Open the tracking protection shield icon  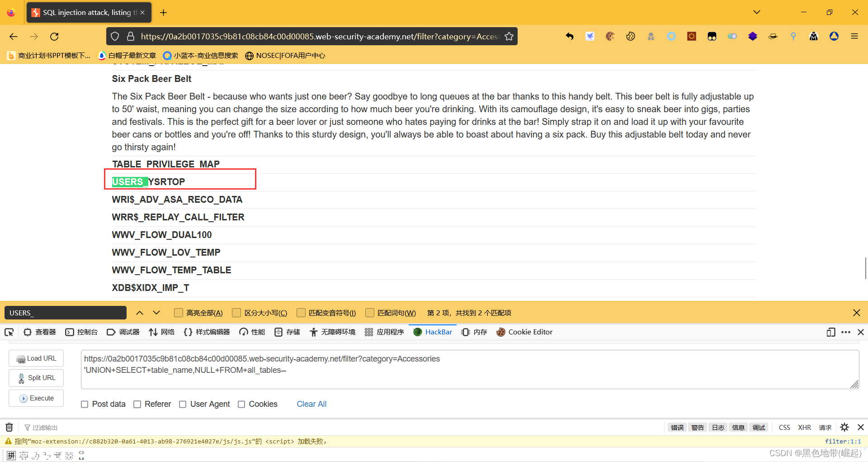115,37
